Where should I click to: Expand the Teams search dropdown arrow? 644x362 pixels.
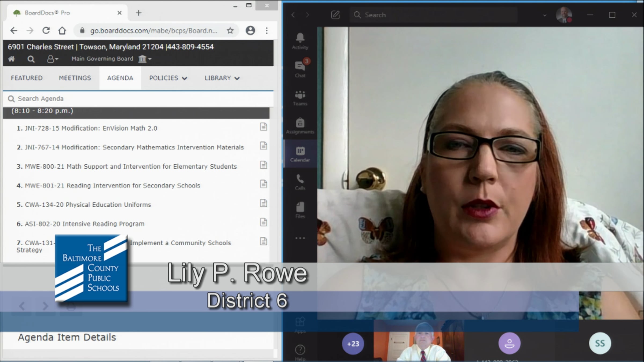pos(545,15)
